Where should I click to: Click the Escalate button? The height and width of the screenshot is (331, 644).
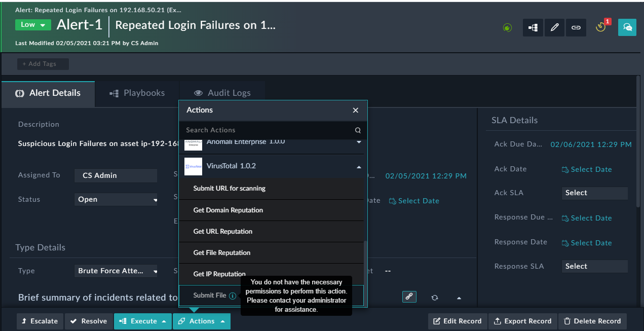(x=40, y=321)
